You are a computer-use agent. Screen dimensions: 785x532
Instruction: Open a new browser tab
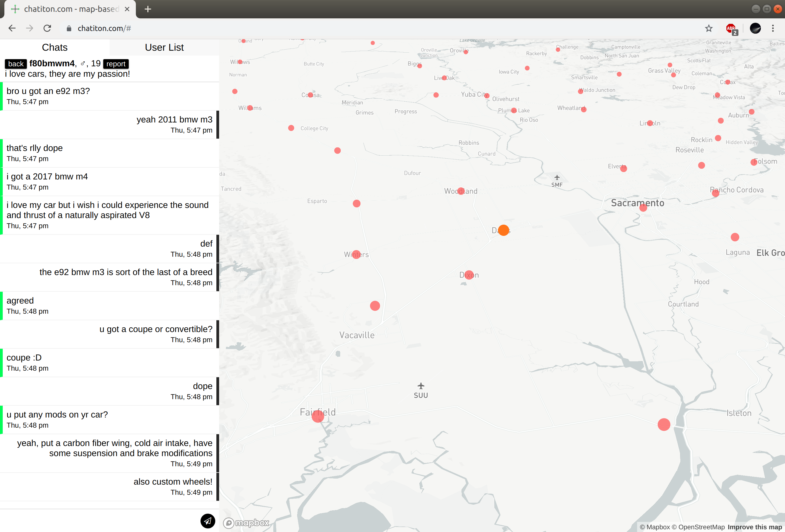pos(148,9)
